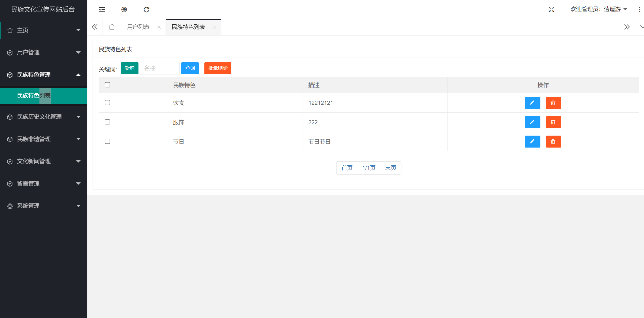Viewport: 644px width, 318px height.
Task: Tick the checkbox for the 节日 row
Action: pos(107,141)
